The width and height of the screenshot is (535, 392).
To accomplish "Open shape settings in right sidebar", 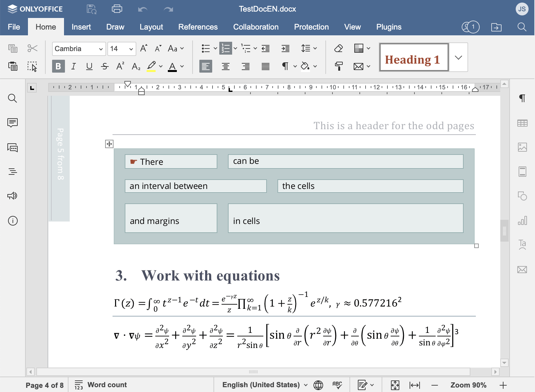I will 522,196.
